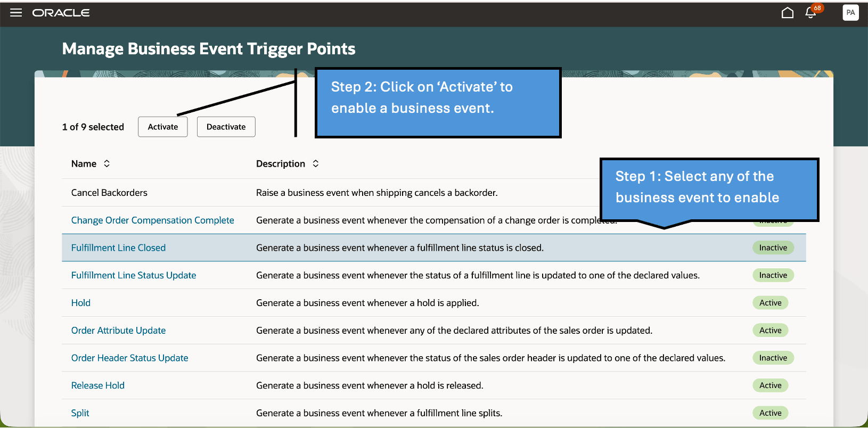Click Active badge on Split row
Image resolution: width=868 pixels, height=428 pixels.
click(771, 413)
